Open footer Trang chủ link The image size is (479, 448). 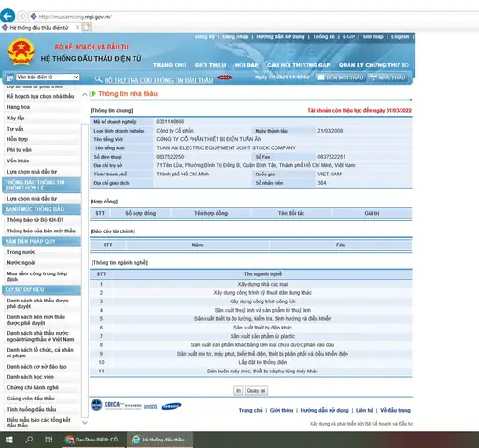pyautogui.click(x=251, y=410)
